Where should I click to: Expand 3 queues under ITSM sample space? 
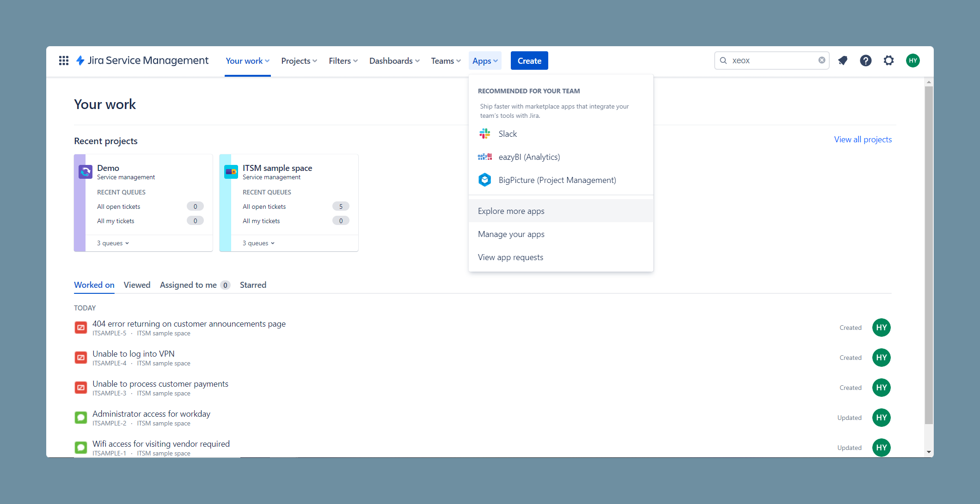pos(258,243)
